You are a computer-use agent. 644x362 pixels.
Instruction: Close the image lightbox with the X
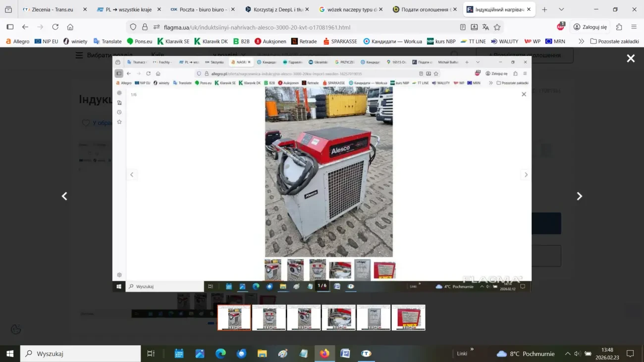[631, 58]
